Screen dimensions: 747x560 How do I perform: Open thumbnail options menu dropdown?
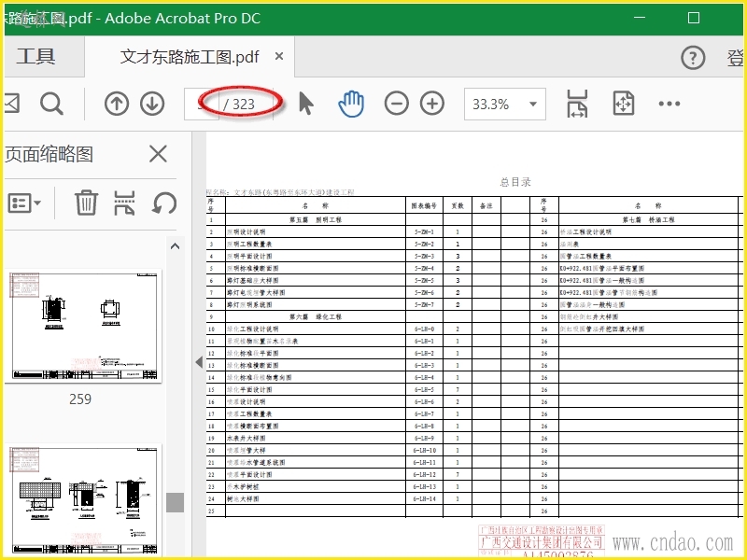[x=24, y=203]
